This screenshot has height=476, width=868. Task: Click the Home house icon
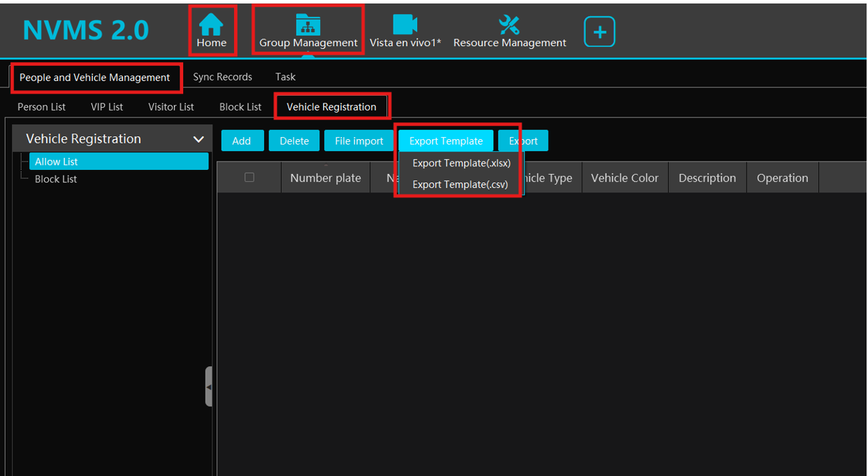point(211,25)
